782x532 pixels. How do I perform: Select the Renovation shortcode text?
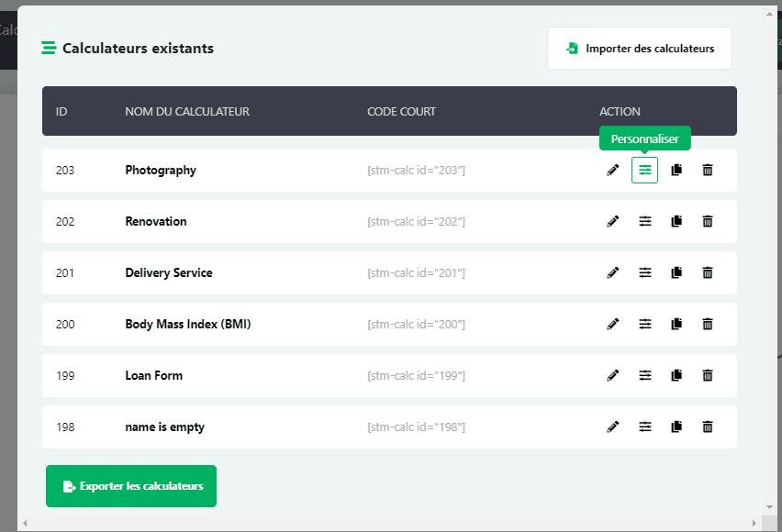click(x=416, y=222)
